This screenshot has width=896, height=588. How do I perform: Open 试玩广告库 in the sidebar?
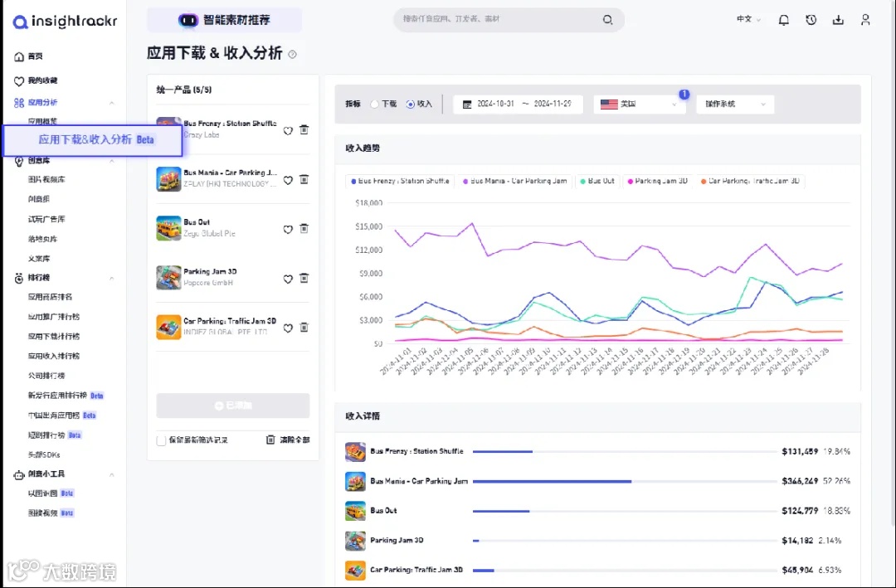pos(46,219)
